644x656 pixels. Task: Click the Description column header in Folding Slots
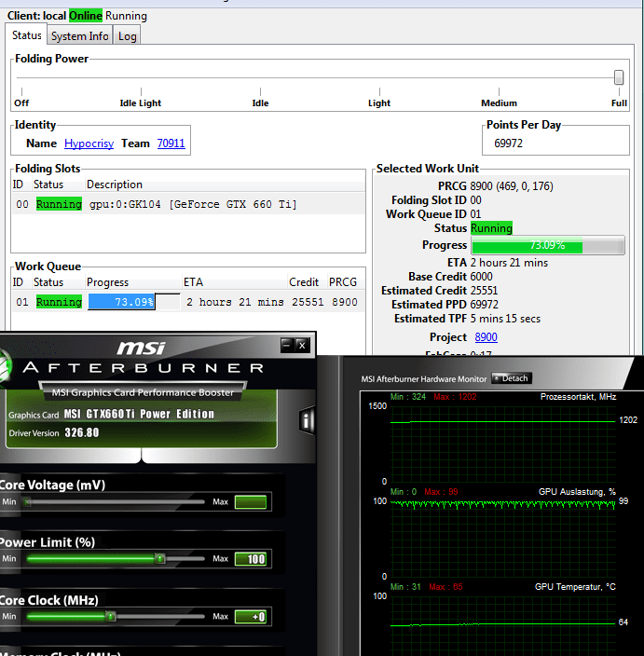(115, 184)
